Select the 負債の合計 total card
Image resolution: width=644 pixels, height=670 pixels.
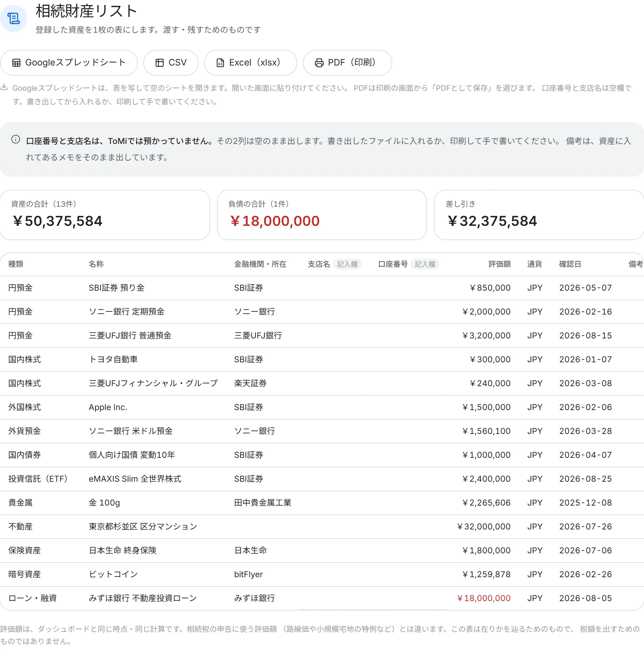(x=322, y=215)
